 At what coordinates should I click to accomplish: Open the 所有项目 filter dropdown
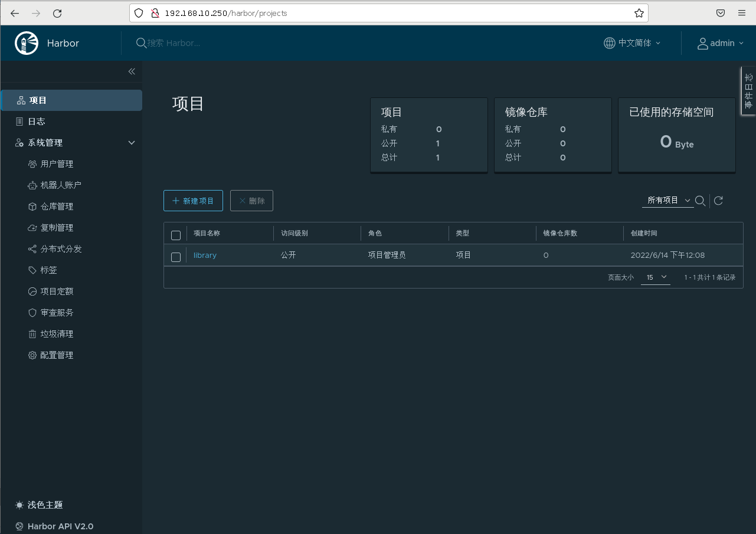668,201
